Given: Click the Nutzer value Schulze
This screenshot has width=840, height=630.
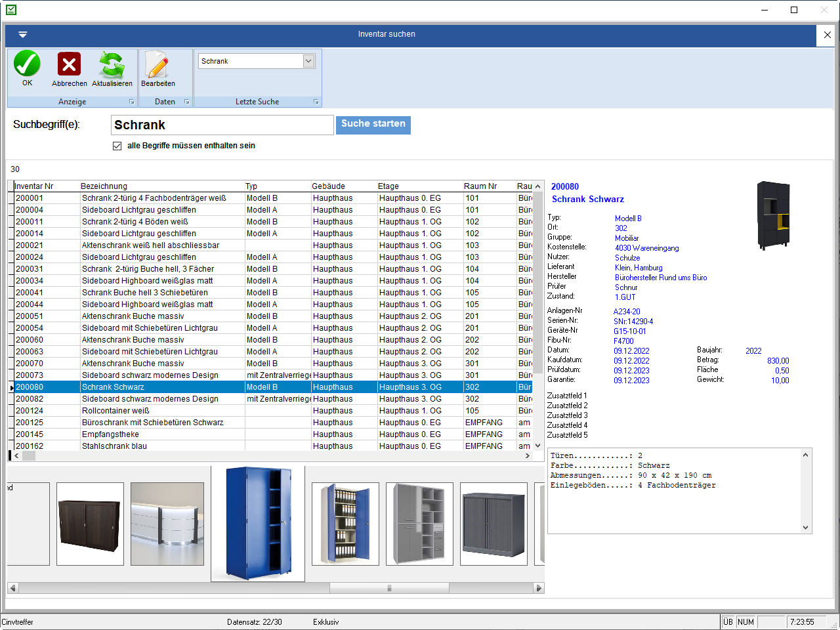Looking at the screenshot, I should coord(627,258).
